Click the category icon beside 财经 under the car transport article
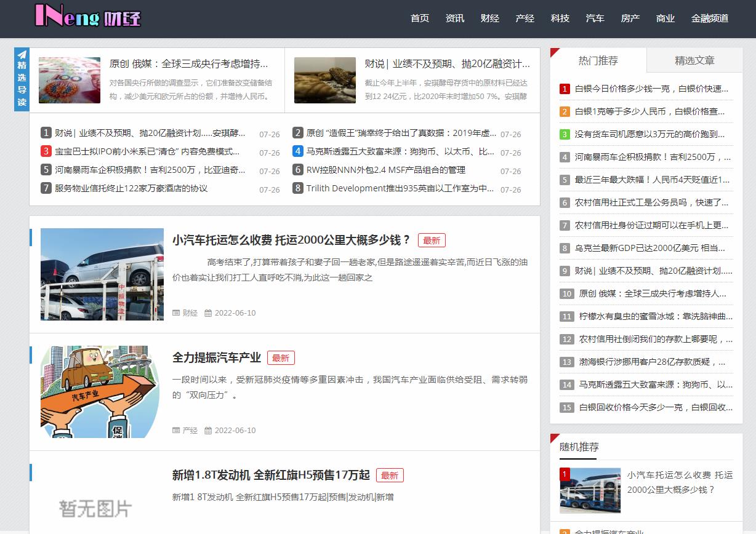Screen dimensions: 756x534 click(x=176, y=313)
